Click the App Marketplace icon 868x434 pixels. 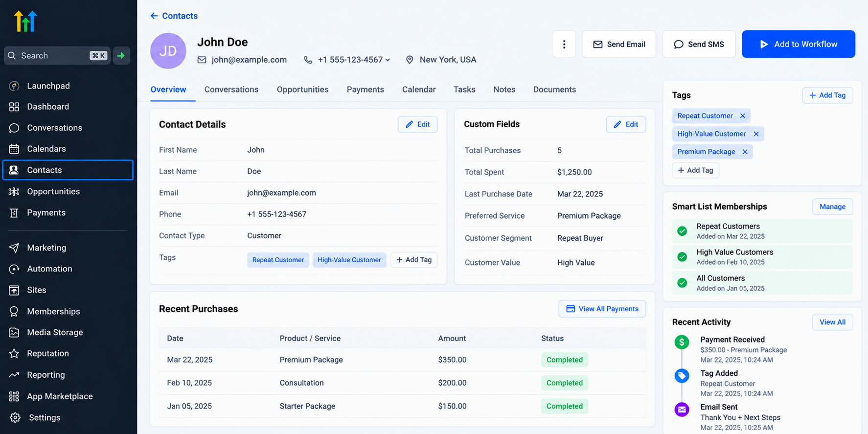[14, 396]
